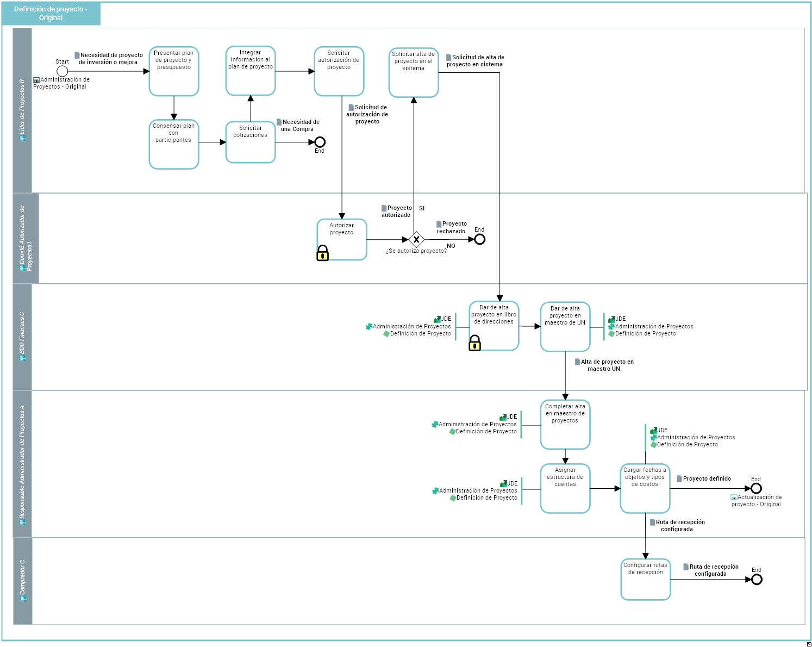
Task: Click the 'NO' gateway branch label
Action: (x=451, y=246)
